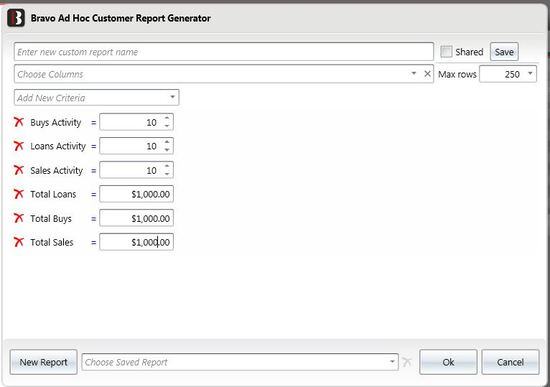The image size is (550, 387).
Task: Click the equals operator for Loans Activity
Action: (93, 147)
